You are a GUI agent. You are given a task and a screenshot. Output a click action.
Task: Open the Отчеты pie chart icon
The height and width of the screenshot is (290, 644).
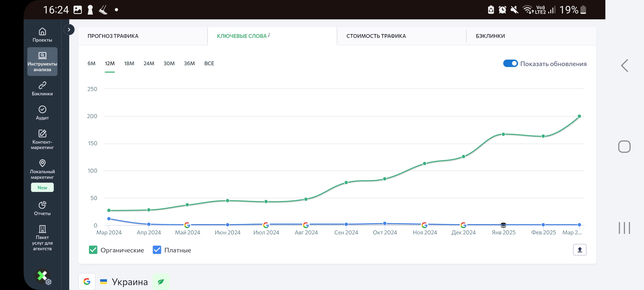(42, 205)
